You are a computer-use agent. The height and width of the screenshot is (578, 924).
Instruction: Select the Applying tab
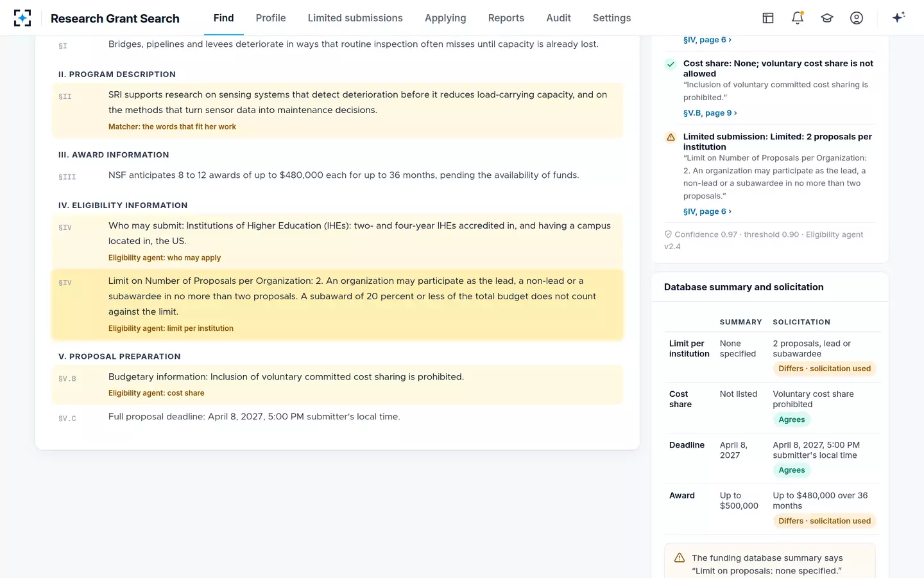tap(445, 18)
